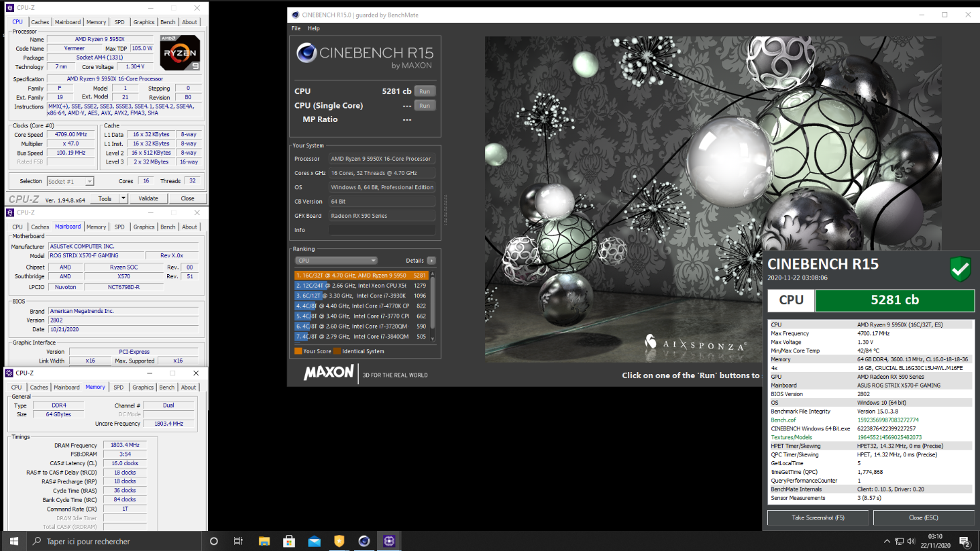The image size is (980, 551).
Task: Select ranking row Intel Xeon CPU 1279
Action: pyautogui.click(x=361, y=286)
